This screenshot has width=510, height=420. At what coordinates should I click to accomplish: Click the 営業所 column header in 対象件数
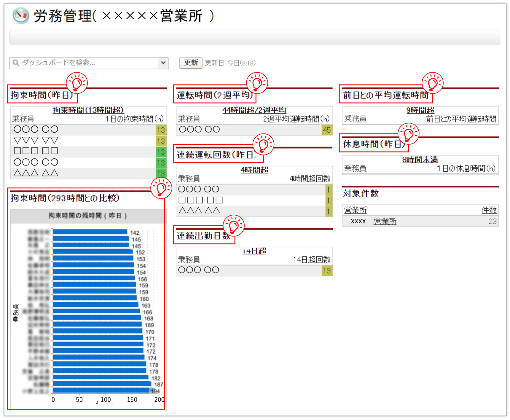(x=355, y=210)
